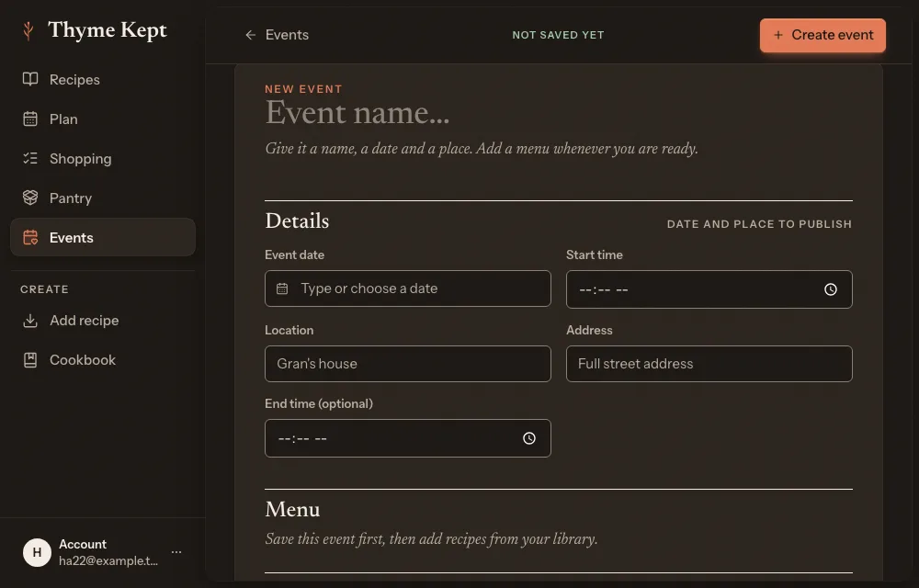Screen dimensions: 919x588
Task: Click the back arrow beside Events
Action: click(250, 35)
